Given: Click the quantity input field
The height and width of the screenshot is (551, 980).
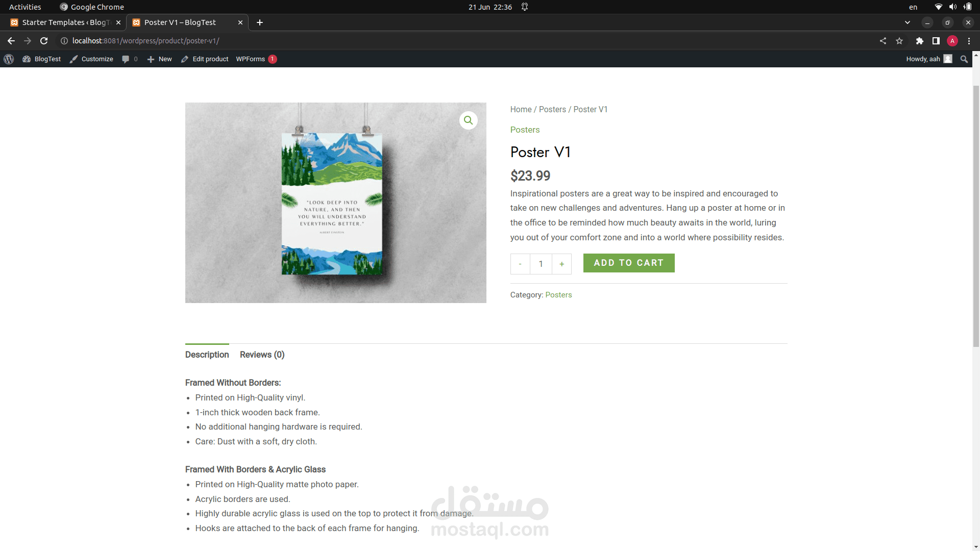Looking at the screenshot, I should pyautogui.click(x=541, y=264).
